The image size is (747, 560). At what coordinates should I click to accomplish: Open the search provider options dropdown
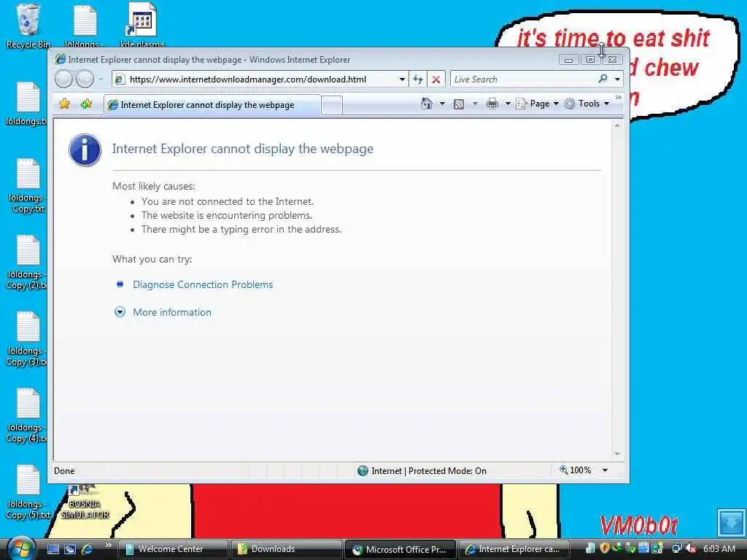(617, 79)
